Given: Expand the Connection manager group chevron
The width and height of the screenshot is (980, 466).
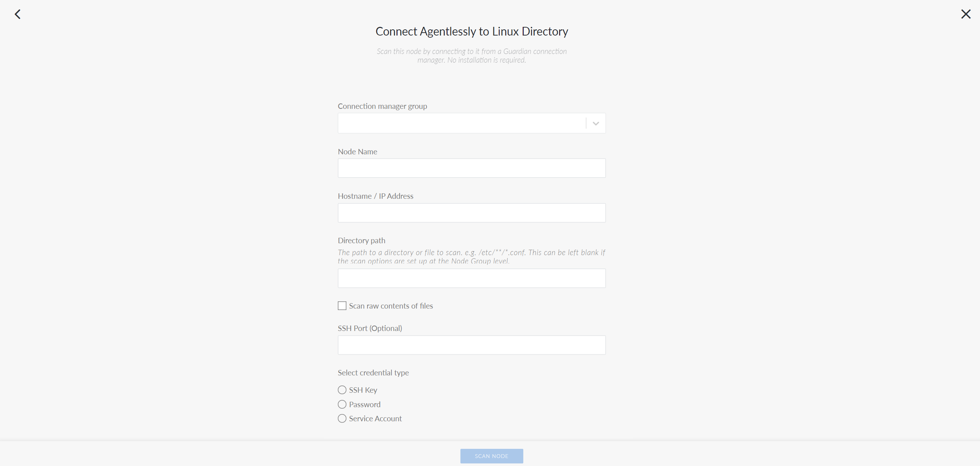Looking at the screenshot, I should (x=596, y=123).
